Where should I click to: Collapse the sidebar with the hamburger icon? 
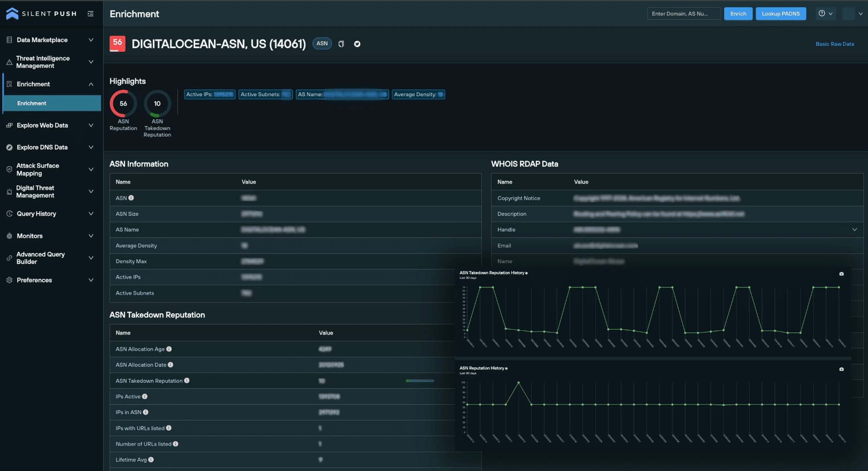[x=91, y=14]
